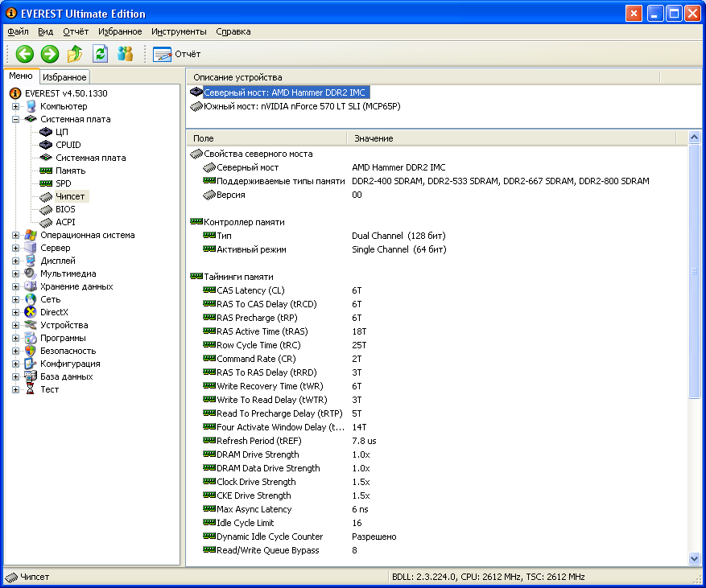Select the Чипсет tree item
706x588 pixels.
tap(70, 196)
